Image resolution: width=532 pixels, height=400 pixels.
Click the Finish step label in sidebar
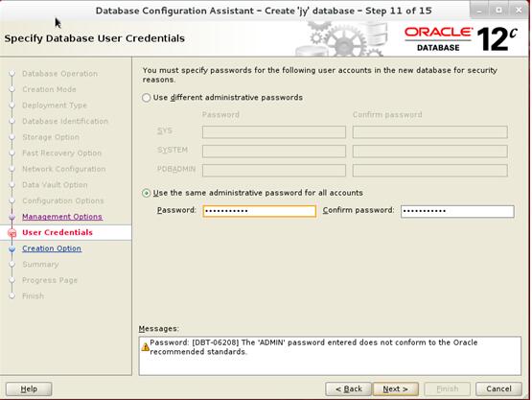tap(33, 296)
